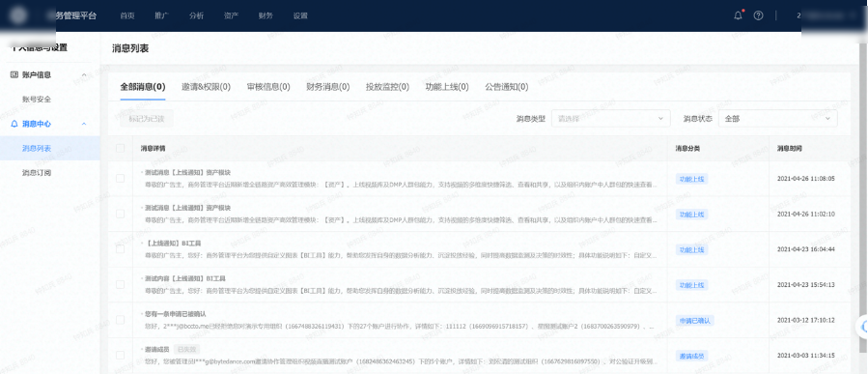Open the 设置 top menu
The width and height of the screenshot is (868, 374).
pos(300,15)
